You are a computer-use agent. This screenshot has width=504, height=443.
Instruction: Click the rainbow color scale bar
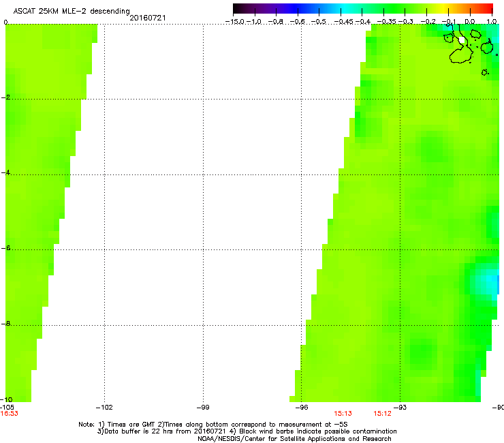pos(363,9)
